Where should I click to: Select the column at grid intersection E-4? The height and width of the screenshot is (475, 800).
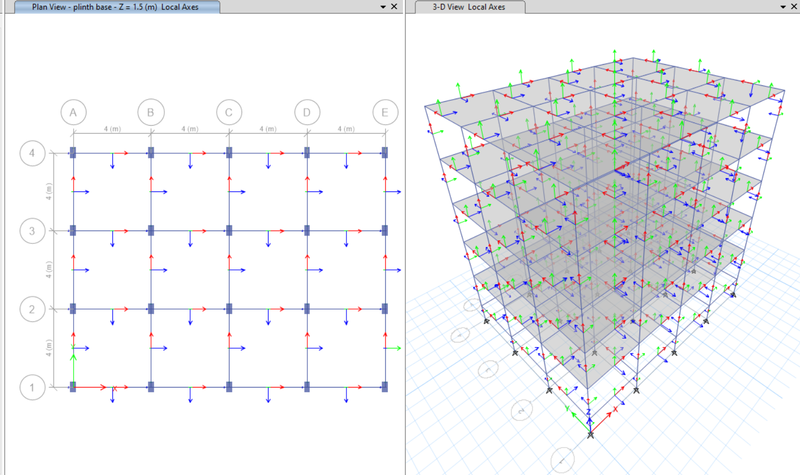pyautogui.click(x=385, y=153)
